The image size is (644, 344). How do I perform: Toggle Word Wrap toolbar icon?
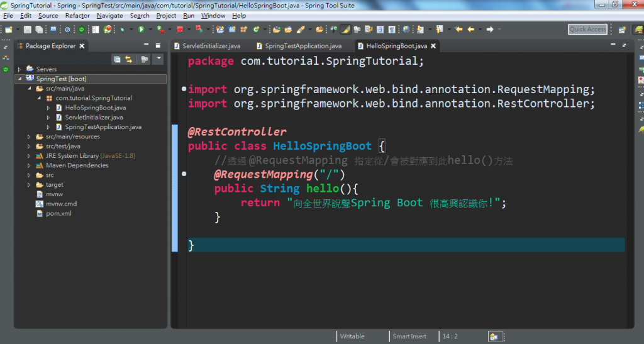(x=369, y=30)
